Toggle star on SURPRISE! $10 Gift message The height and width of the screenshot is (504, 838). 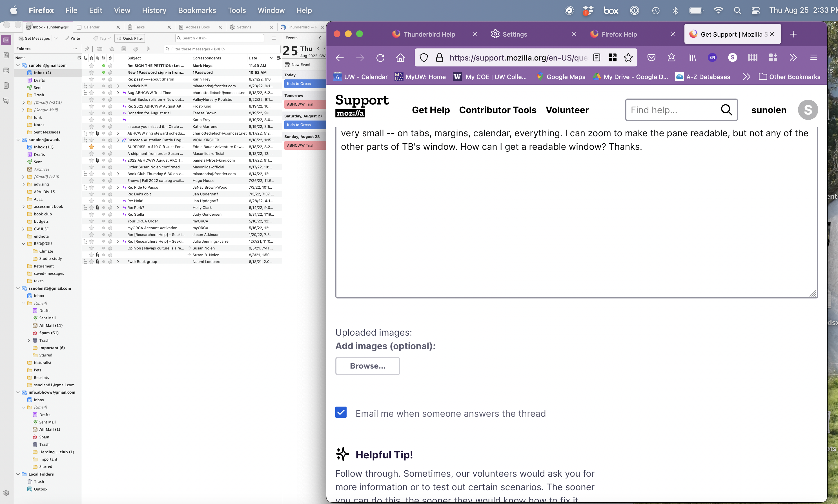[x=91, y=147]
